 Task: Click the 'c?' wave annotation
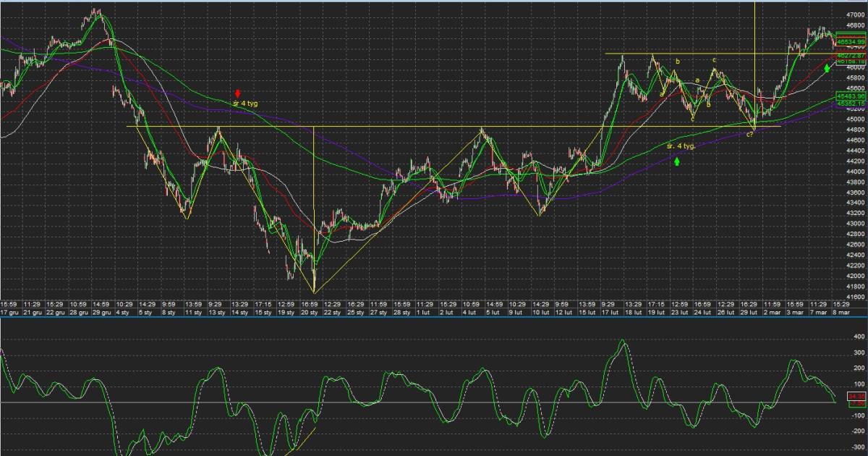tap(751, 135)
